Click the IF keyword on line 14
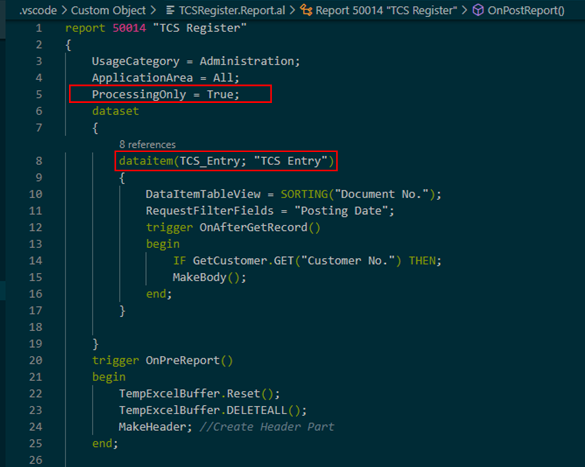This screenshot has width=585, height=467. (x=179, y=261)
